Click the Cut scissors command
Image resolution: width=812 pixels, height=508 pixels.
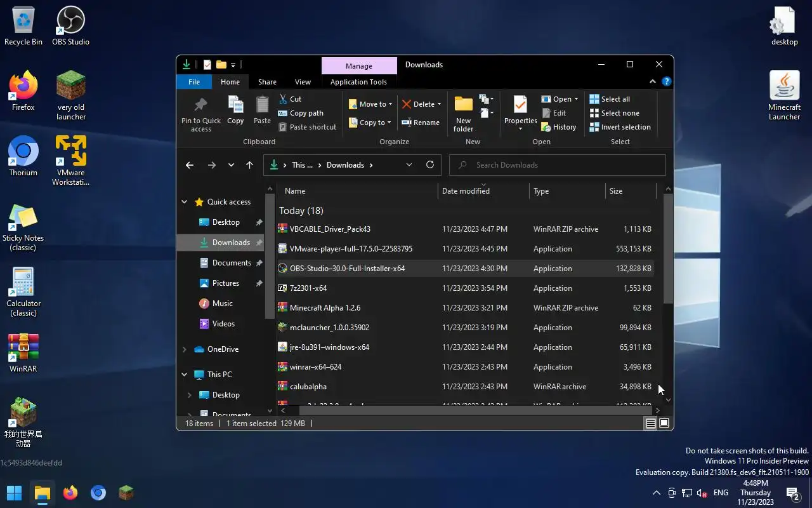coord(291,99)
